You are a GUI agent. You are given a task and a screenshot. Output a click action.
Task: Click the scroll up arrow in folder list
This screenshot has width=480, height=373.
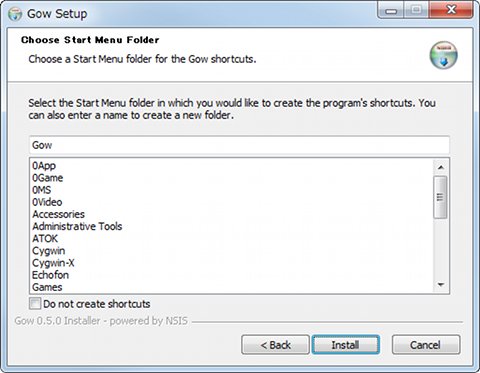(x=441, y=167)
